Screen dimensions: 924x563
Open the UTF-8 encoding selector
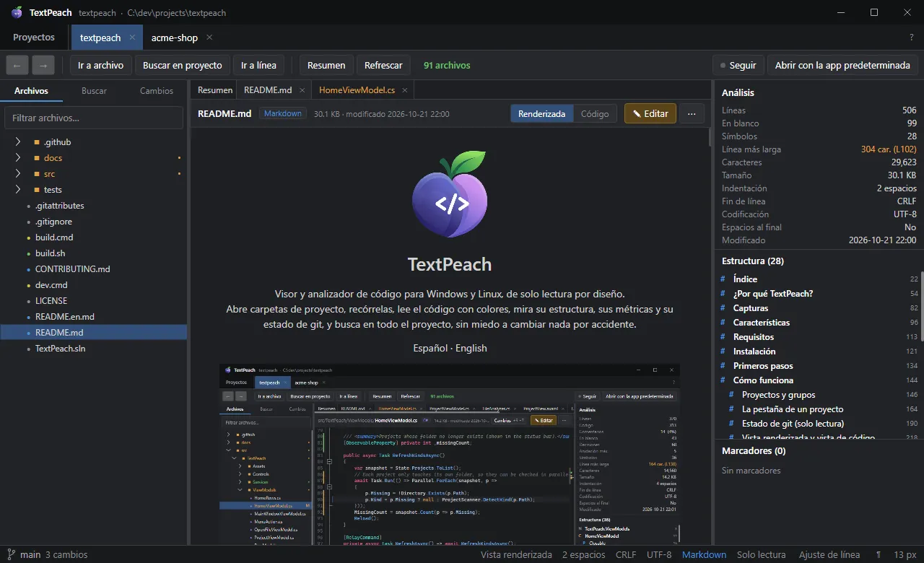(659, 555)
